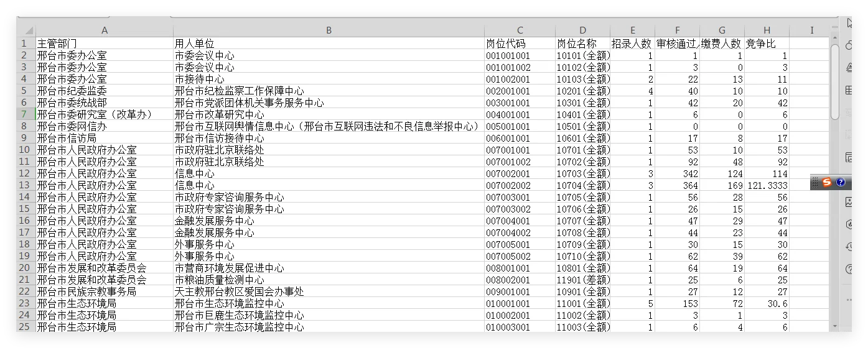868x348 pixels.
Task: Select cell '邢台市广宗生态环境监控中心'
Action: 329,327
